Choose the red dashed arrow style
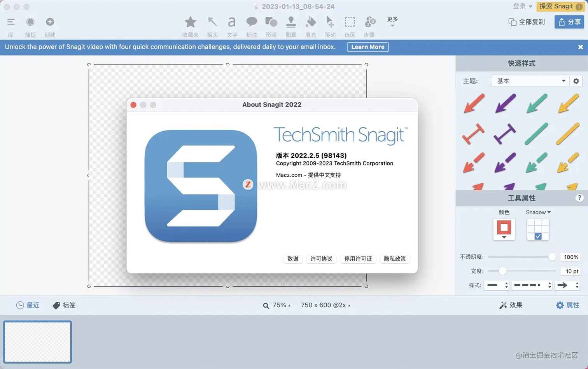This screenshot has height=369, width=588. pyautogui.click(x=474, y=163)
